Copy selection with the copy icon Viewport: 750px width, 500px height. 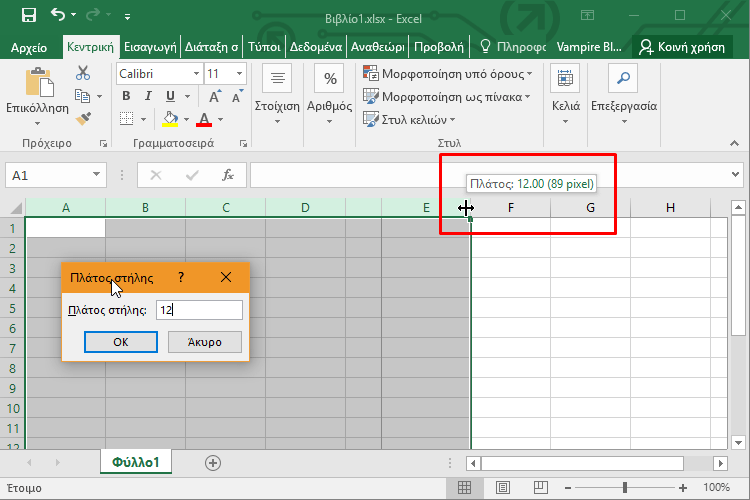pos(82,96)
